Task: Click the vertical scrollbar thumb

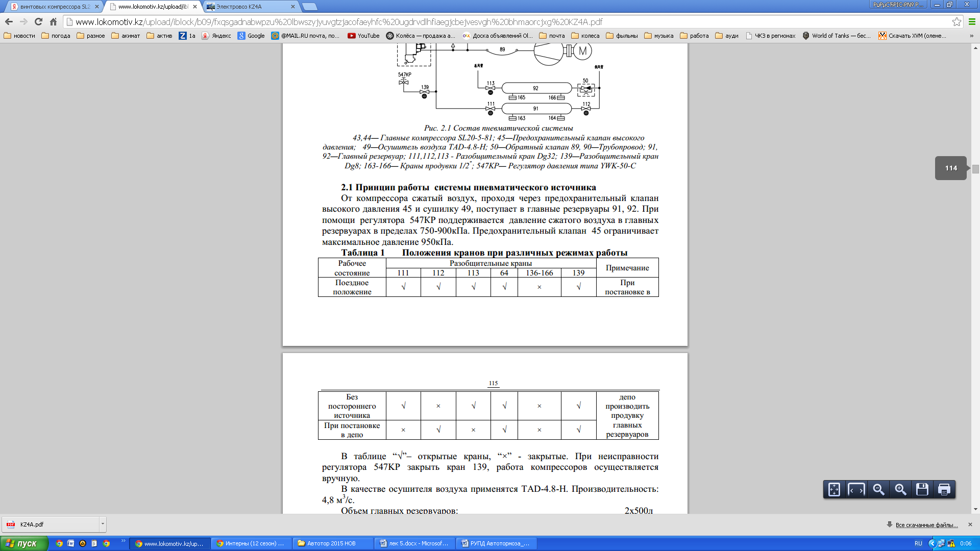Action: click(975, 169)
